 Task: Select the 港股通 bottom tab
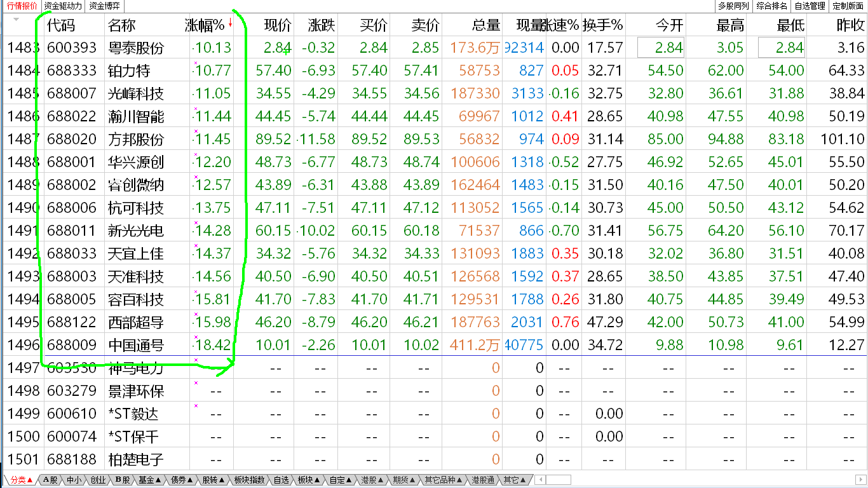tap(484, 480)
